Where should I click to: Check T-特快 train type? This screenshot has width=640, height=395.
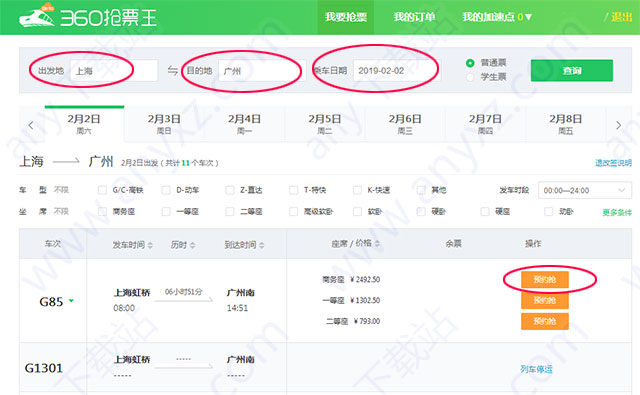(293, 190)
